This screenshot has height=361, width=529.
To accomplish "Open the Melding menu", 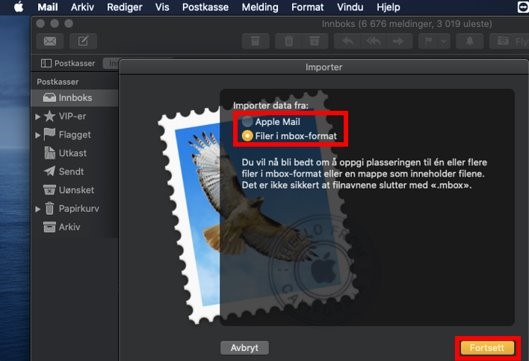I will (x=260, y=7).
